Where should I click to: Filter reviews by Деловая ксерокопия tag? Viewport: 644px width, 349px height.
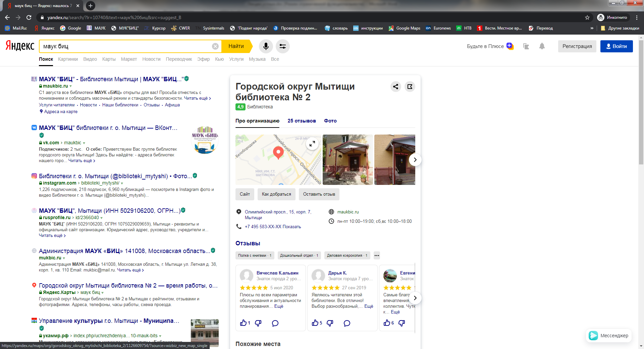pyautogui.click(x=347, y=255)
